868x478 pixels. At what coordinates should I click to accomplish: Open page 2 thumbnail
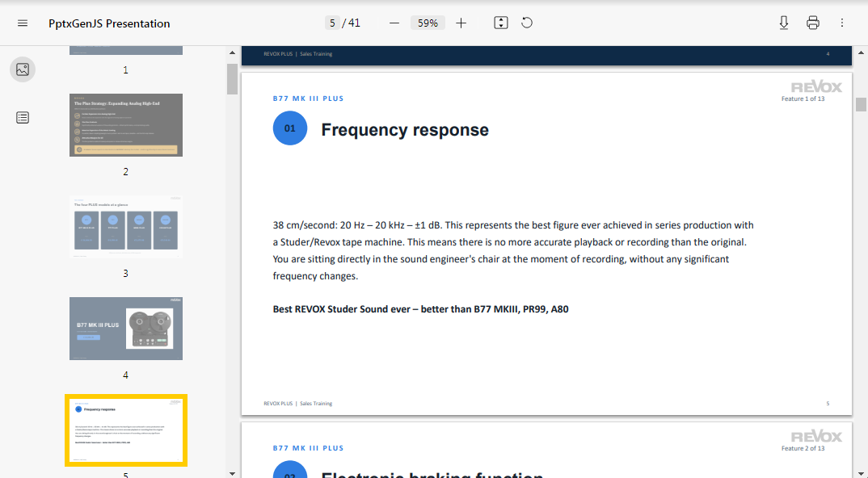126,125
